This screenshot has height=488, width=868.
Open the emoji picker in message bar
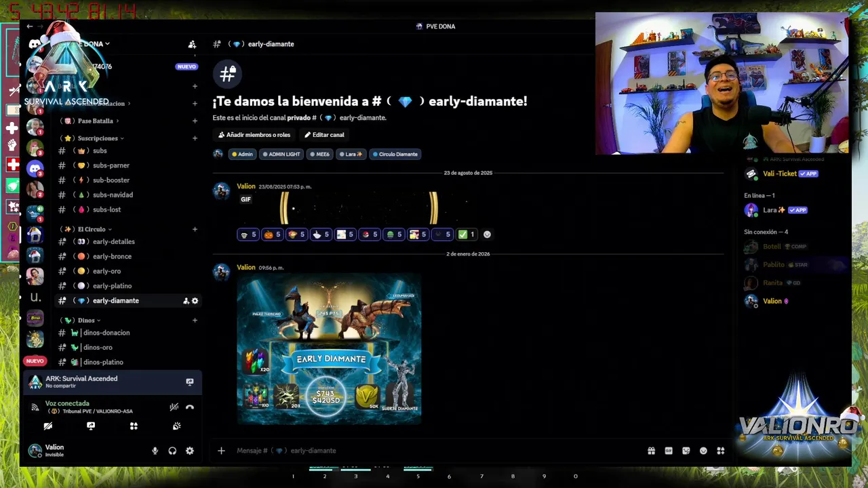pyautogui.click(x=703, y=451)
